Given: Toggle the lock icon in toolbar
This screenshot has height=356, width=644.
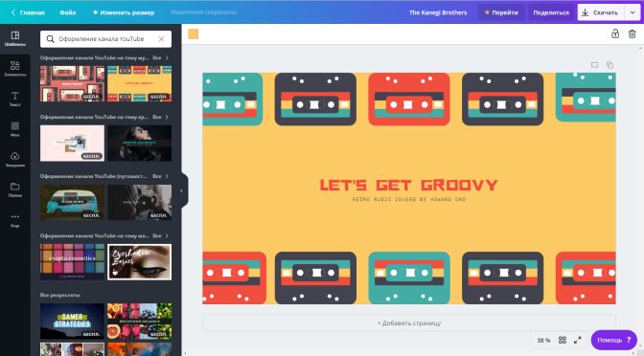Looking at the screenshot, I should pyautogui.click(x=615, y=33).
